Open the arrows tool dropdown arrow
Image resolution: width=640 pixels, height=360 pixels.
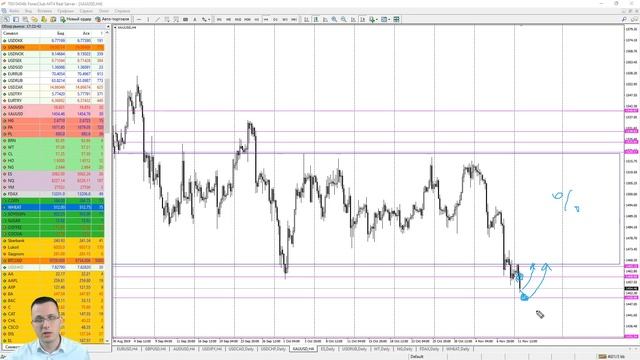tap(209, 19)
